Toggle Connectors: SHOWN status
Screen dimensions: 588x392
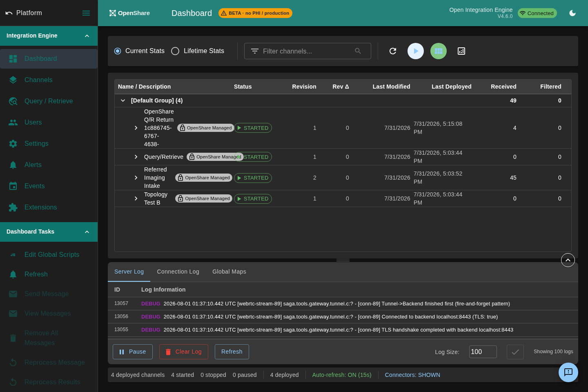412,375
